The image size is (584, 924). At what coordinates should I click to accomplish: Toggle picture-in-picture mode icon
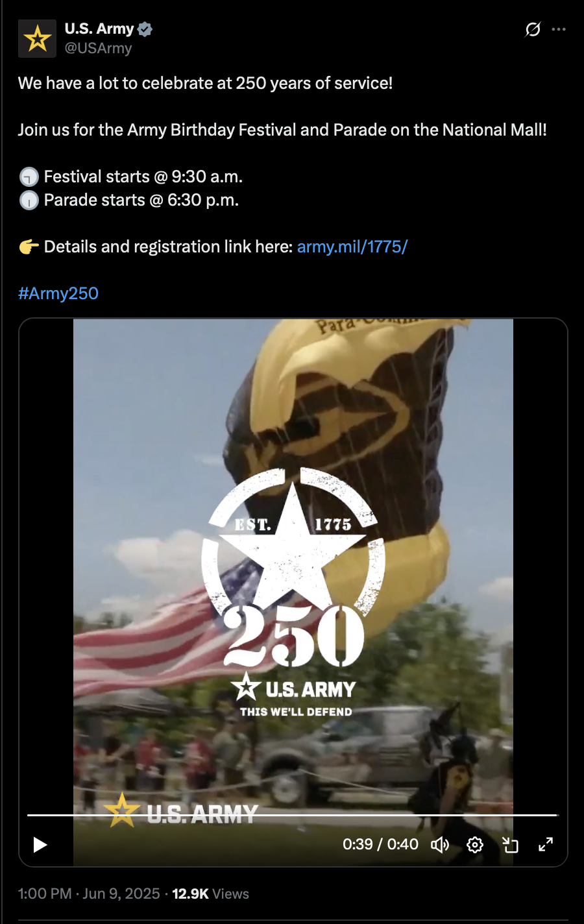(x=511, y=844)
